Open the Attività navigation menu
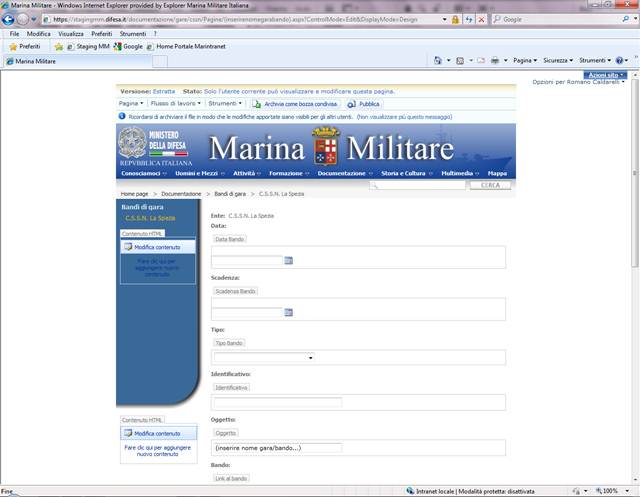This screenshot has height=497, width=640. [247, 173]
